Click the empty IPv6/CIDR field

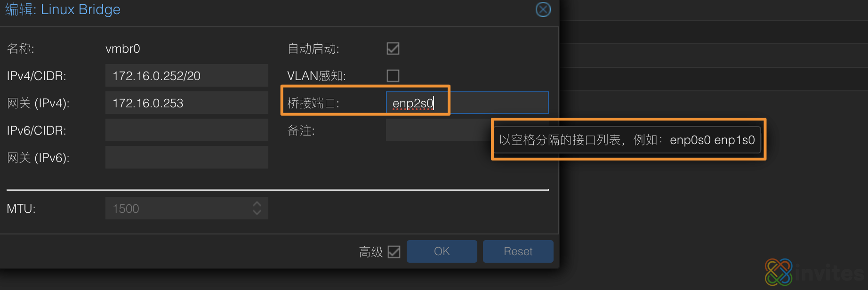click(x=187, y=130)
